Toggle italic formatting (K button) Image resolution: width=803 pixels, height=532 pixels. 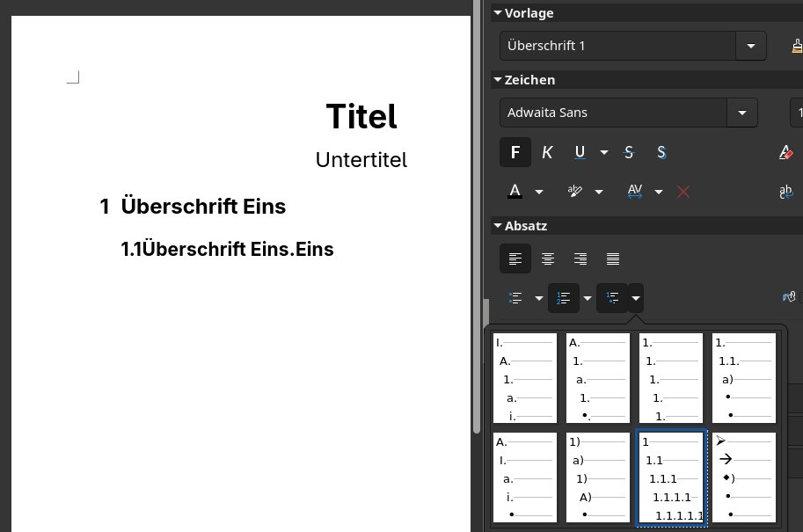coord(547,152)
